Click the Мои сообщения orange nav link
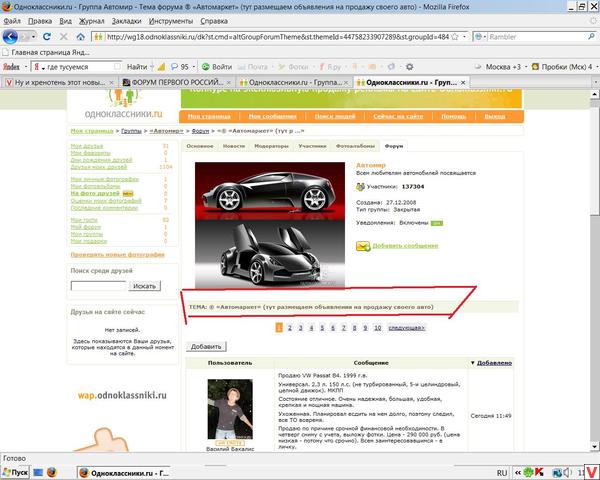 pos(272,116)
